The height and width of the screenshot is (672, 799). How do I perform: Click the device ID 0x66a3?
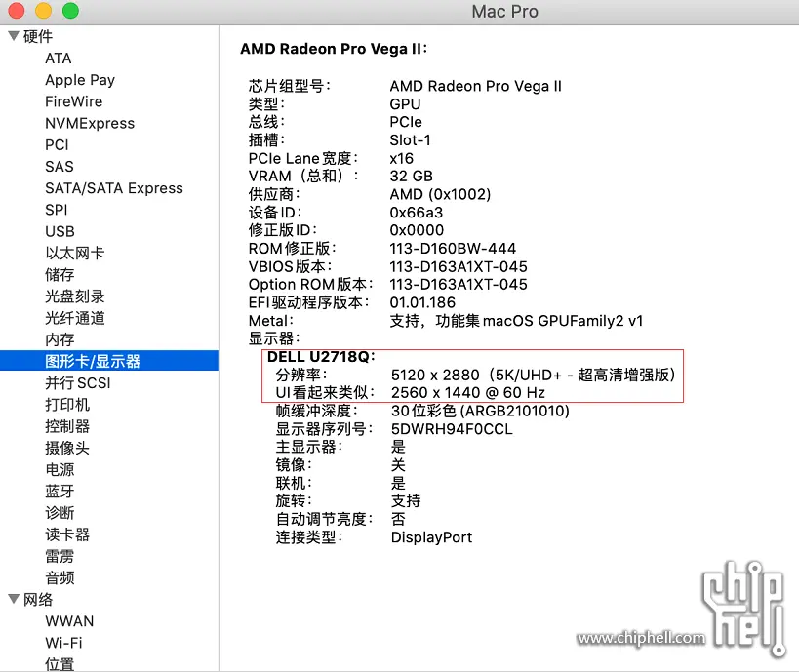click(417, 213)
